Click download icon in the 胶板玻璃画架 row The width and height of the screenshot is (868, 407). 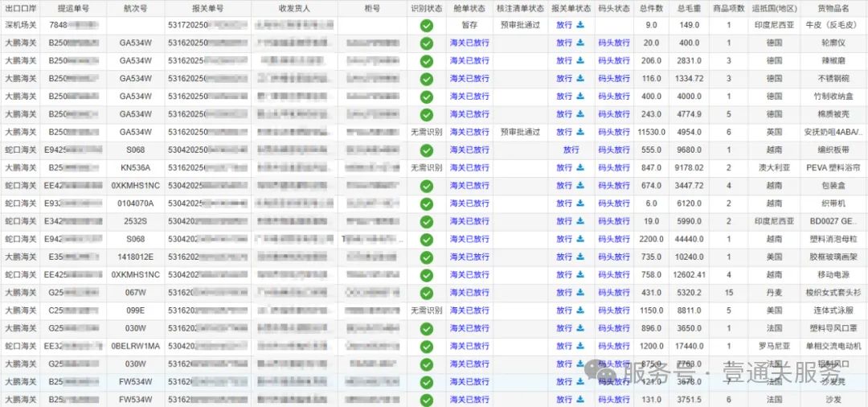[x=580, y=257]
